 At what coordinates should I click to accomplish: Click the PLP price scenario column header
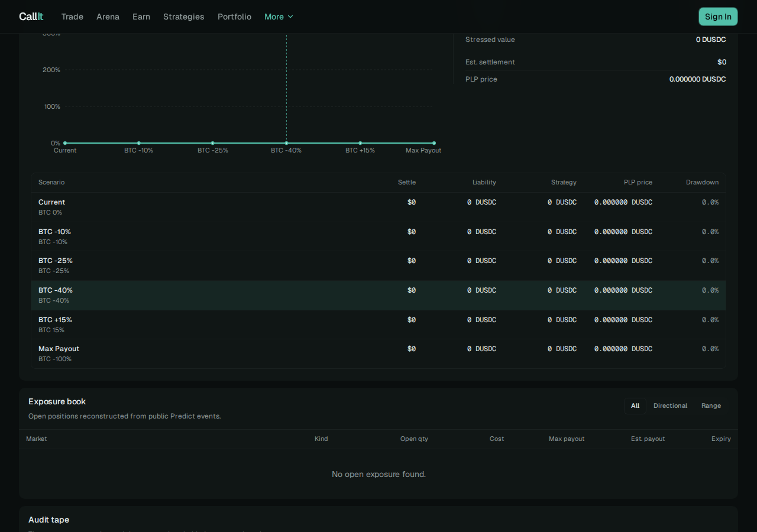(638, 182)
